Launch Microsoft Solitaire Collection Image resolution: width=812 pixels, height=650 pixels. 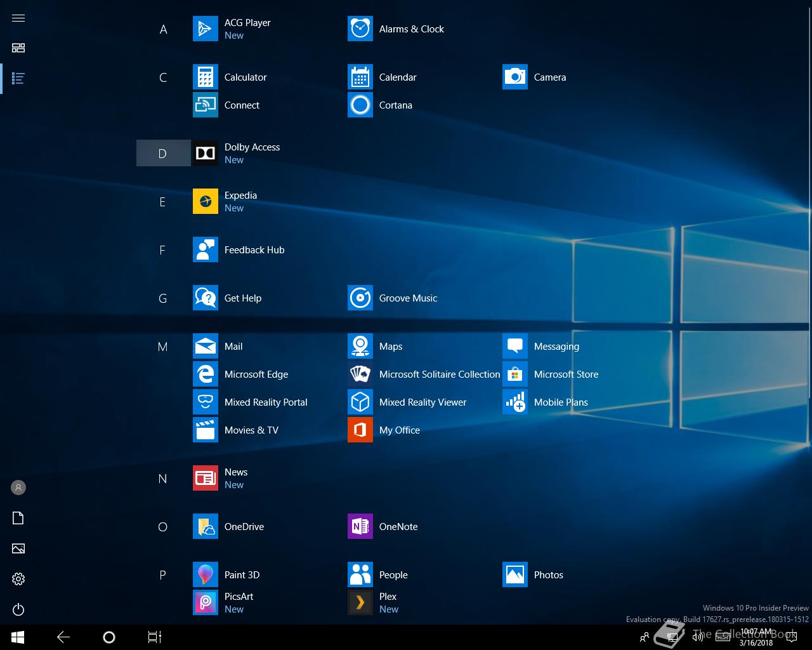424,375
